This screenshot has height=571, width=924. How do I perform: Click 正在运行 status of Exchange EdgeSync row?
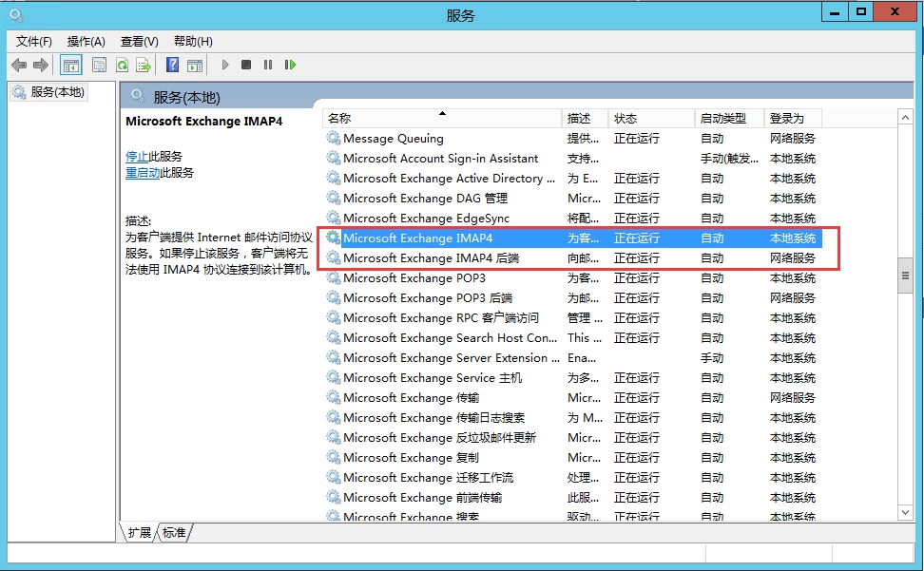pos(636,218)
